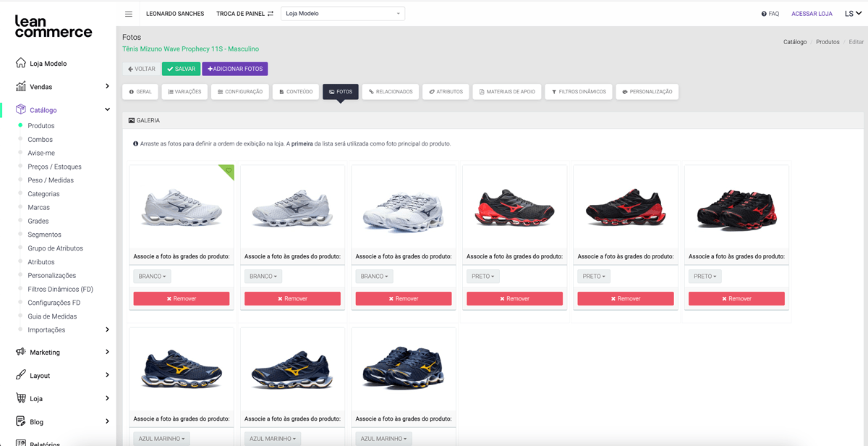Click Produtos breadcrumb link
Screen dimensions: 868x446
pyautogui.click(x=827, y=42)
